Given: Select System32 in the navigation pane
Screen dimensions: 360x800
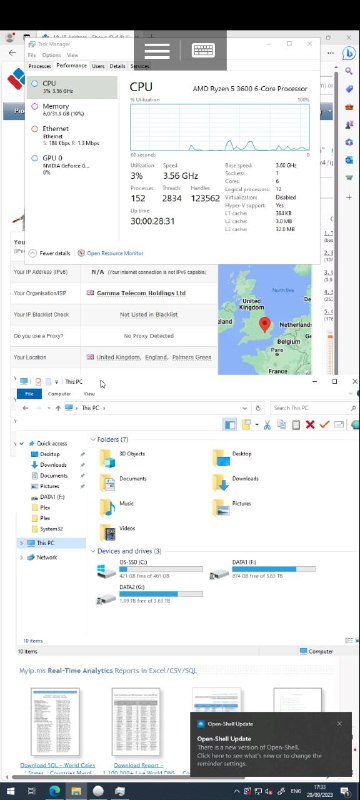Looking at the screenshot, I should pyautogui.click(x=51, y=529).
